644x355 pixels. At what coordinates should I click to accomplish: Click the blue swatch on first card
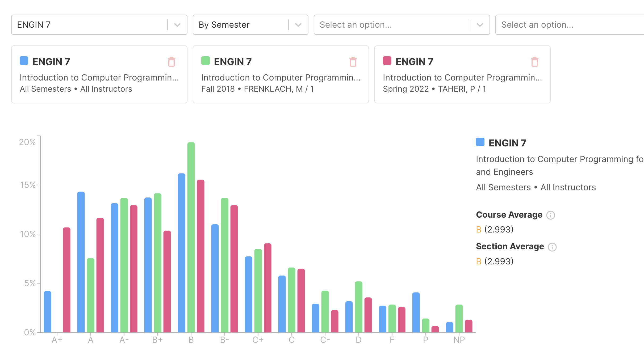(x=24, y=61)
